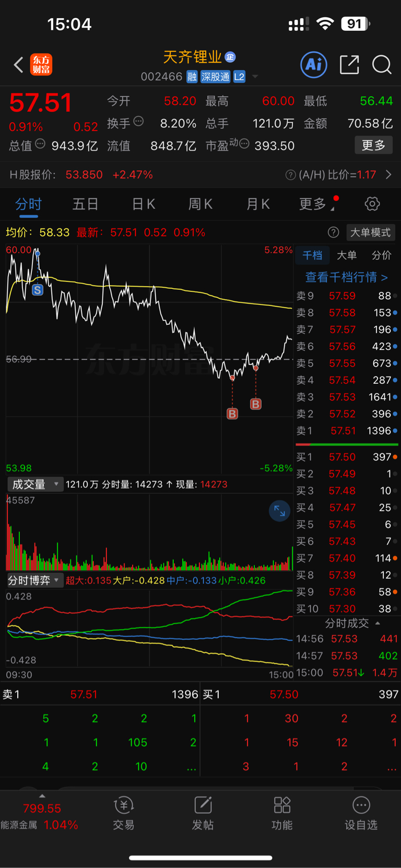Image resolution: width=401 pixels, height=868 pixels.
Task: Expand 更多 chart period menu
Action: click(x=318, y=204)
